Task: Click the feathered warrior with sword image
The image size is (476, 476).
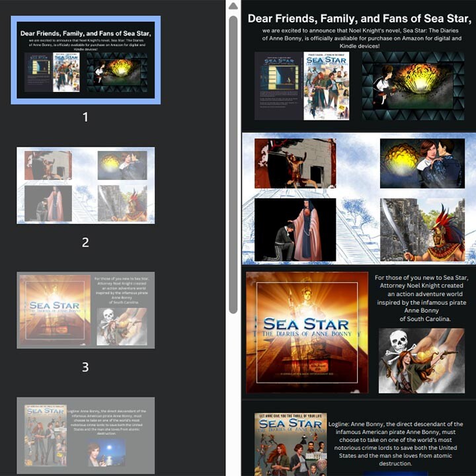Action: point(422,230)
